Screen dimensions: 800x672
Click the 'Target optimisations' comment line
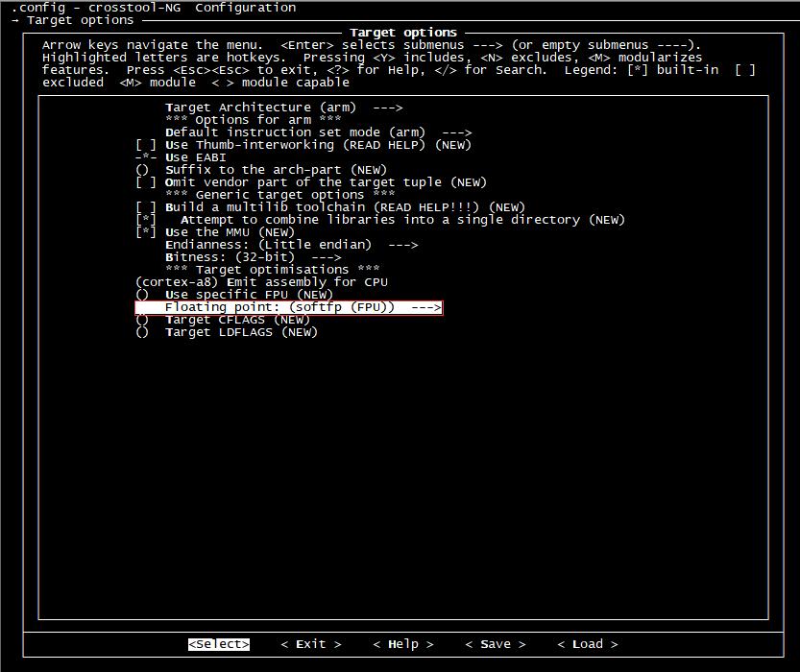pos(273,270)
